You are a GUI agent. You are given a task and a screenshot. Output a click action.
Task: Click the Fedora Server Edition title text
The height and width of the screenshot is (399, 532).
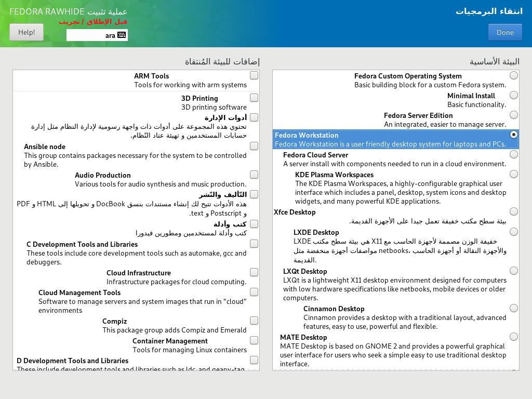click(418, 115)
